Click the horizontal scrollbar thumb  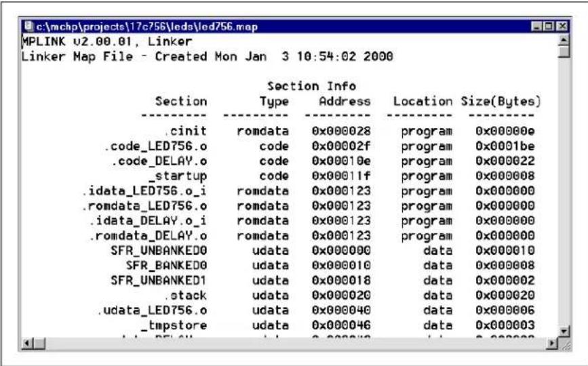39,343
